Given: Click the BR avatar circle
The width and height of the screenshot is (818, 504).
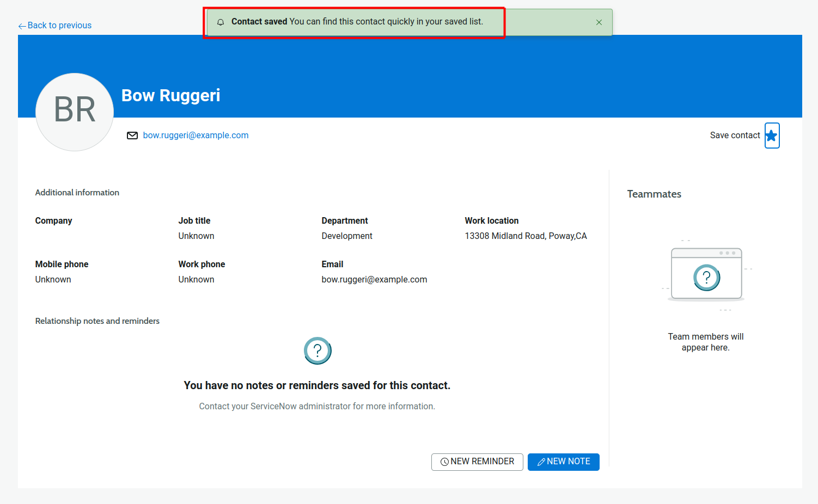Looking at the screenshot, I should (75, 112).
